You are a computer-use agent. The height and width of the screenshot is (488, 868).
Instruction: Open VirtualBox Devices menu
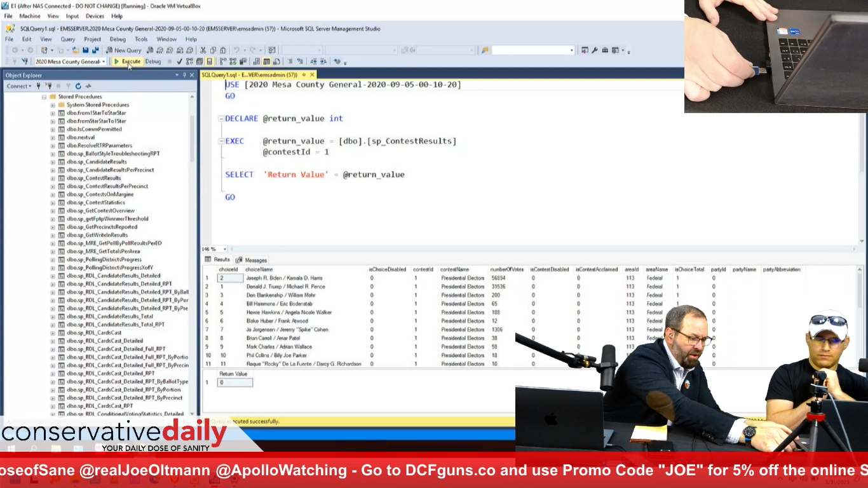(95, 16)
